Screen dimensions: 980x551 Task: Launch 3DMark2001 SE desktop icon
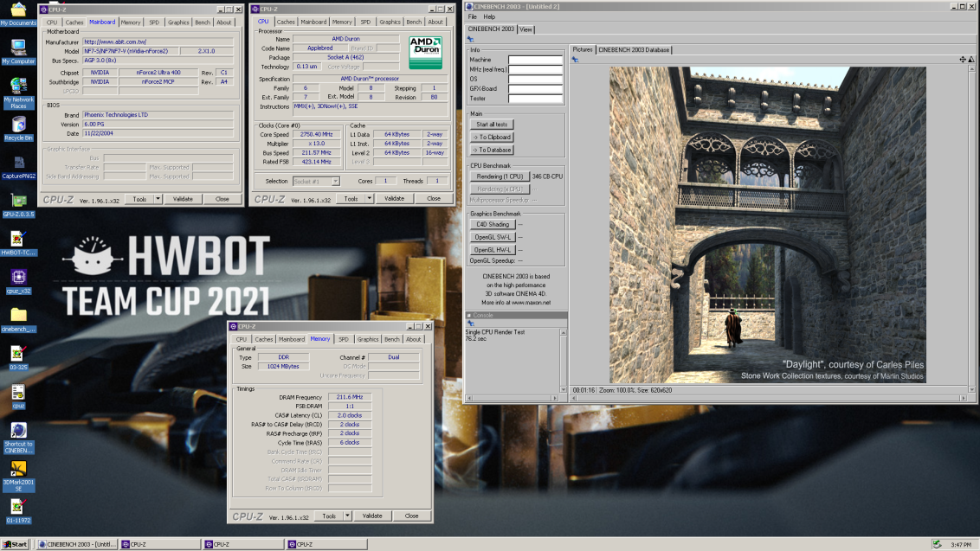(x=18, y=477)
